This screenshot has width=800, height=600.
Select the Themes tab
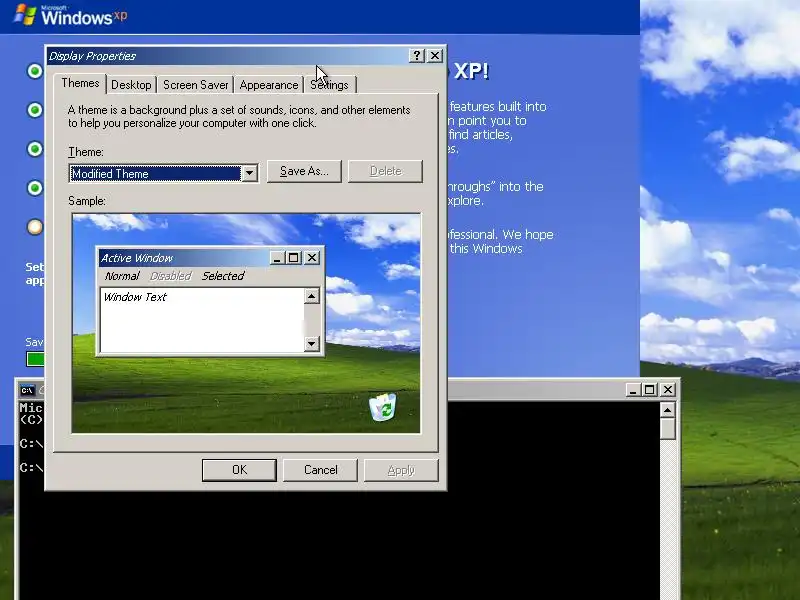point(80,83)
